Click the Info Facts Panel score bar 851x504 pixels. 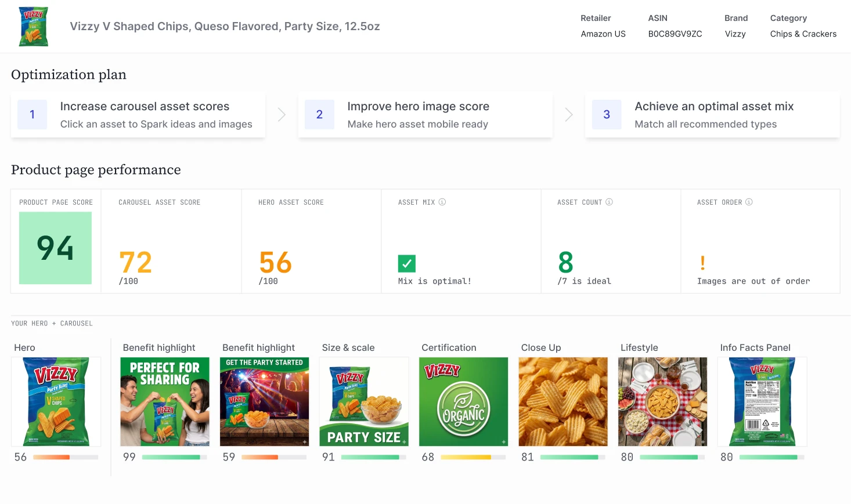[x=772, y=457]
